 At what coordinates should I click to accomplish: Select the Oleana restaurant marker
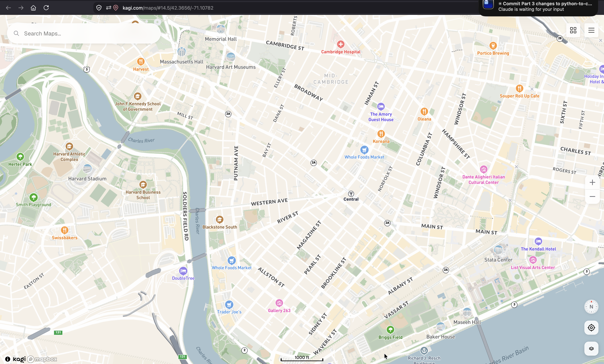424,111
